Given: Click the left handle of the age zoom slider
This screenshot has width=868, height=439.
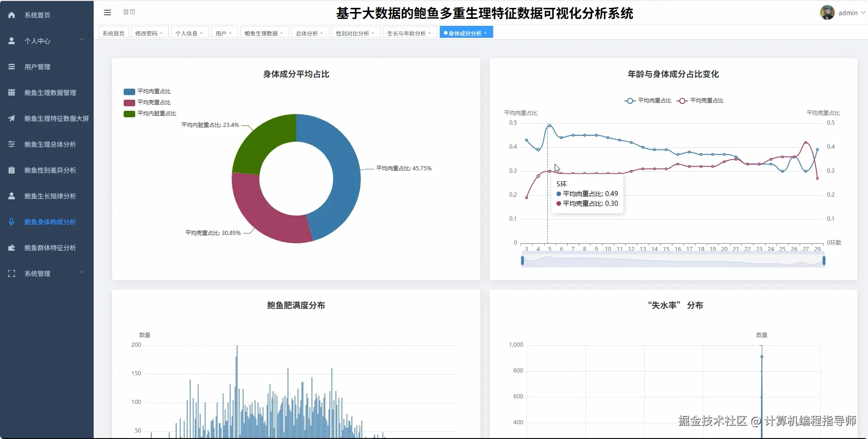Looking at the screenshot, I should pos(522,261).
